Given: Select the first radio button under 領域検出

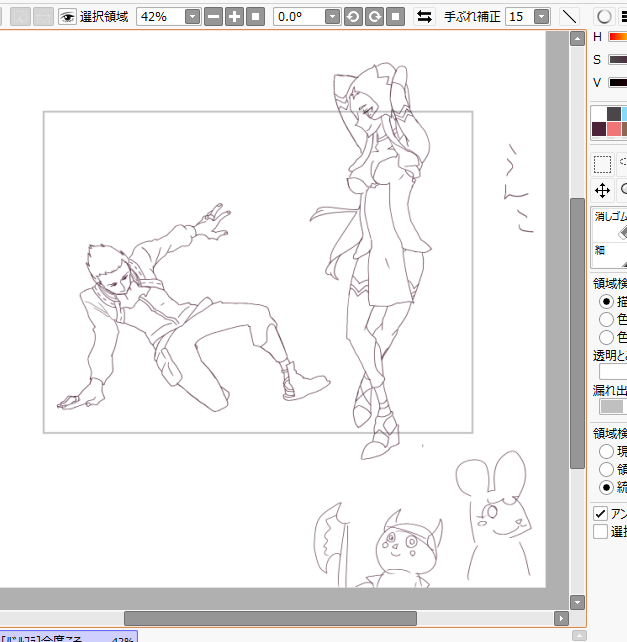Looking at the screenshot, I should point(605,301).
